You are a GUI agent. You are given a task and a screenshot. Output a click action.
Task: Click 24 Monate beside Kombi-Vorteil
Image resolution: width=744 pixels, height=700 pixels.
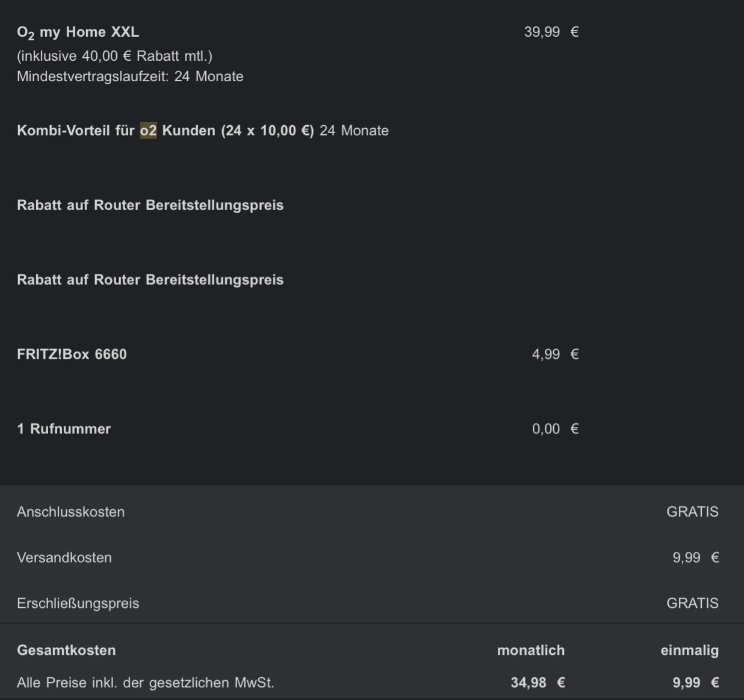pos(354,131)
